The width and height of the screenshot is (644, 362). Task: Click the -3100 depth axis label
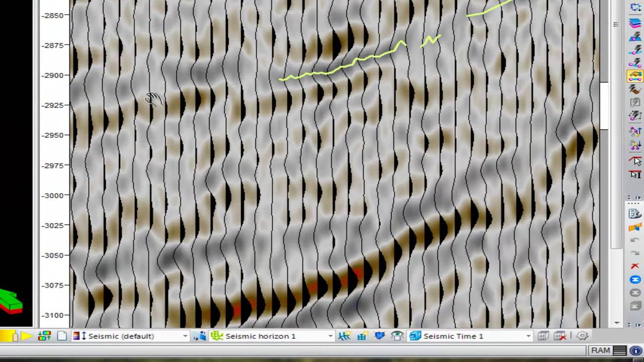coord(52,315)
